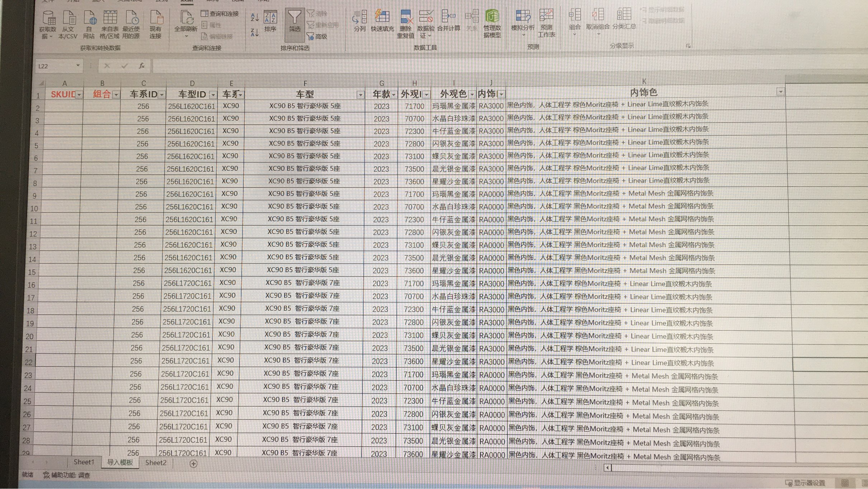868x489 pixels.
Task: Click cell 水晶白珍珠漆 in row 24
Action: [453, 388]
